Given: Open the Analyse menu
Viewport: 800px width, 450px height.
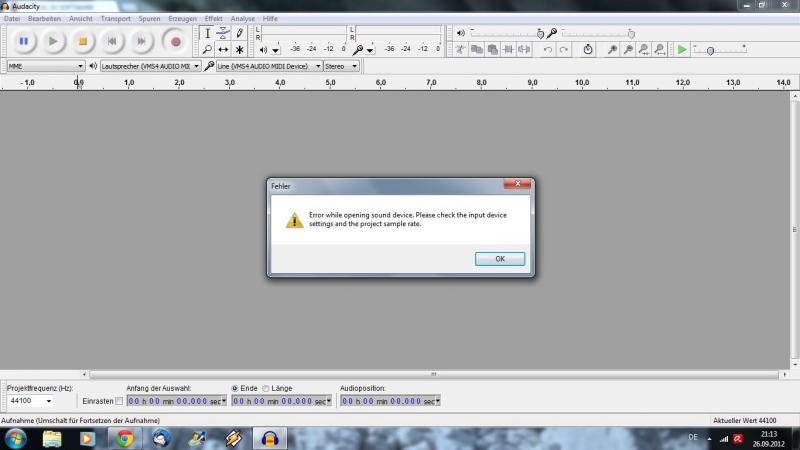Looking at the screenshot, I should [242, 19].
